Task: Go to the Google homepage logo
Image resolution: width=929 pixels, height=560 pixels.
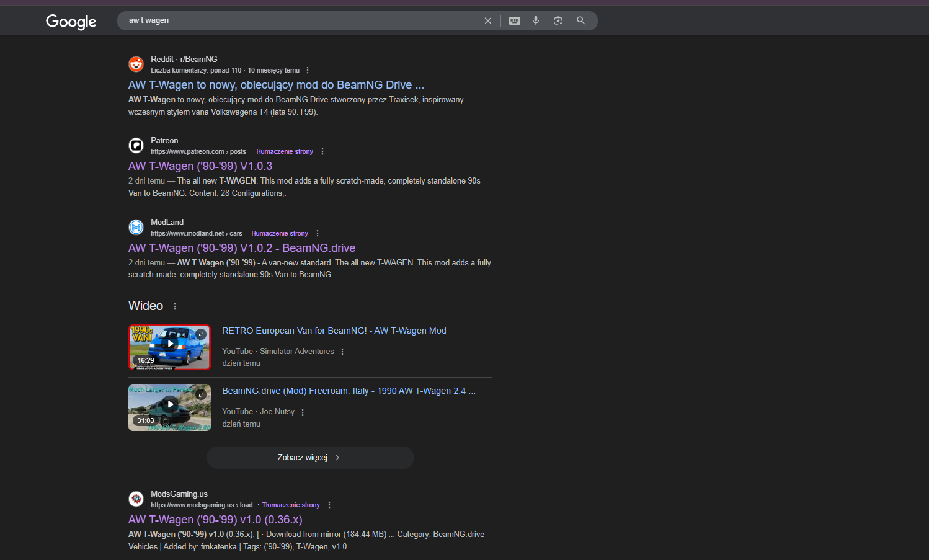Action: [x=71, y=22]
